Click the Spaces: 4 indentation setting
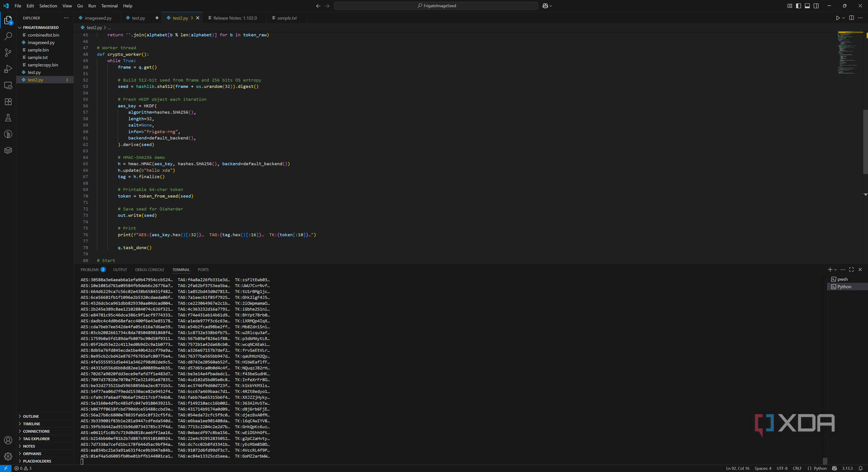 [x=763, y=468]
